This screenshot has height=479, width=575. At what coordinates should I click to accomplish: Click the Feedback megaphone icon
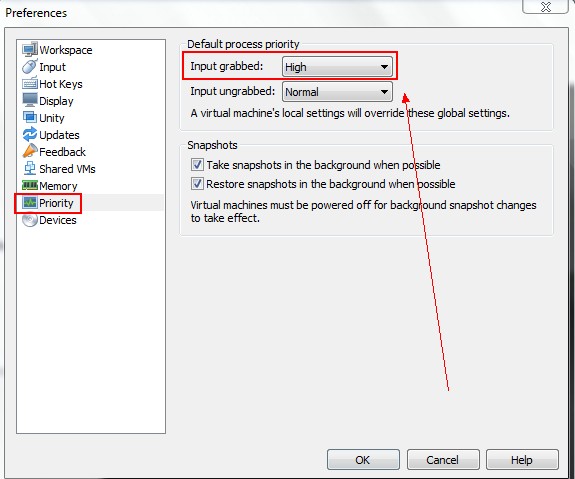click(x=30, y=151)
